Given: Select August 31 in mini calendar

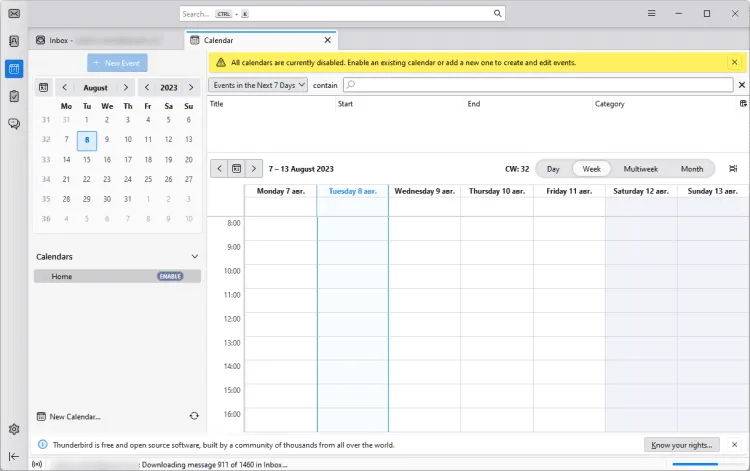Looking at the screenshot, I should click(x=128, y=199).
